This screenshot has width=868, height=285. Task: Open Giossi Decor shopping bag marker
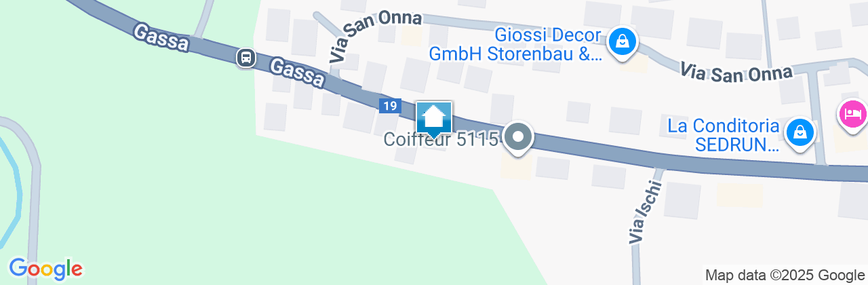(620, 43)
